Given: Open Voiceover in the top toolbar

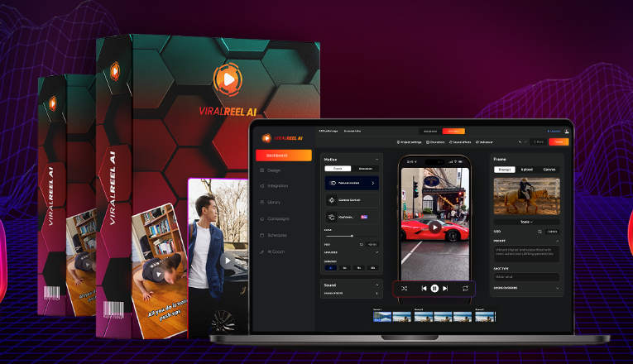Looking at the screenshot, I should pos(484,142).
